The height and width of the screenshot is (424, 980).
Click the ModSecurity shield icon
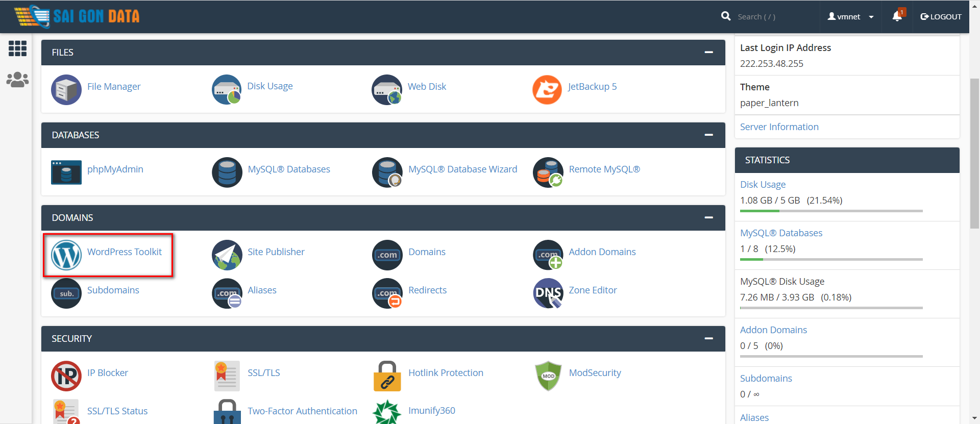pos(548,376)
